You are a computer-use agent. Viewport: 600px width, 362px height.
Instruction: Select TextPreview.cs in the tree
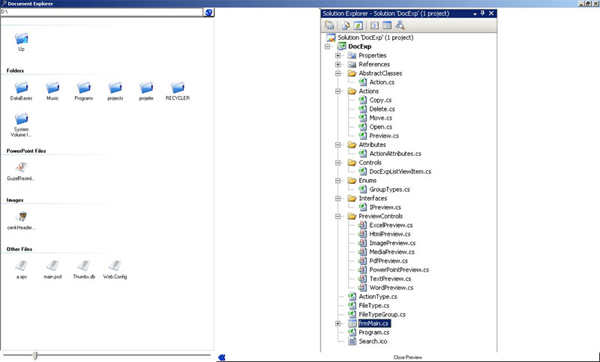390,279
